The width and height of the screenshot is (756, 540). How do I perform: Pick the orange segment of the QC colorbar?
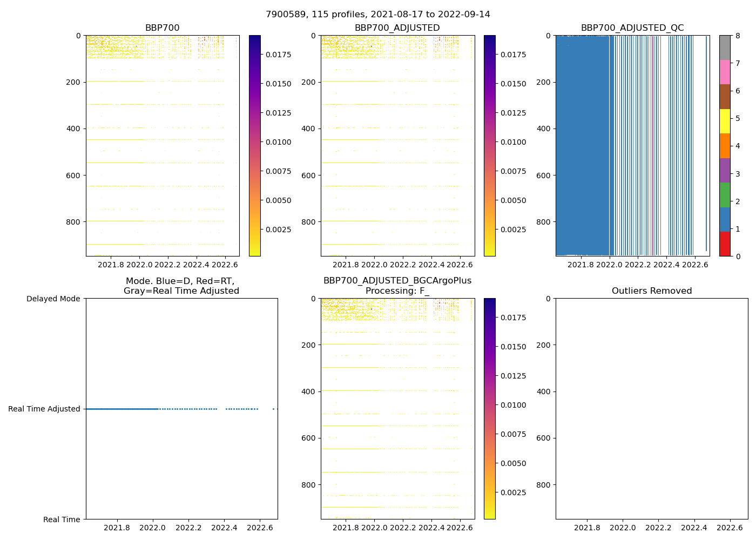[725, 146]
